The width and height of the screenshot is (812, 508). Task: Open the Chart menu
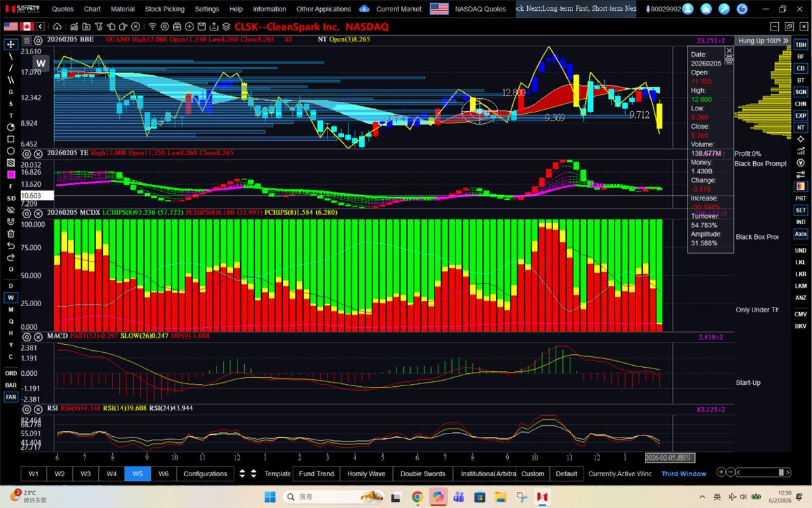tap(93, 9)
